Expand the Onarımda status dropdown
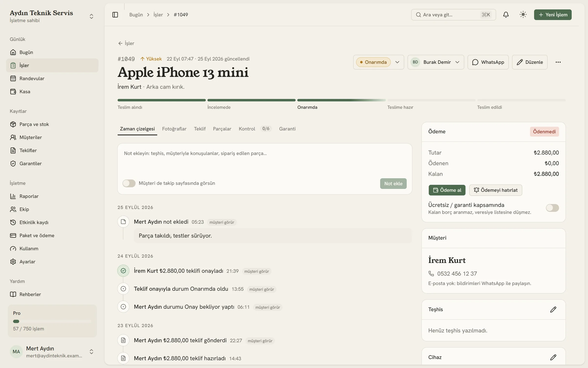This screenshot has width=588, height=368. 379,62
